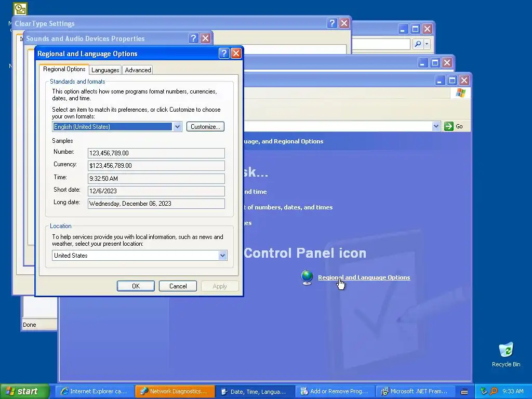Switch to Network Diagnostics taskbar button
This screenshot has width=532, height=399.
click(175, 391)
